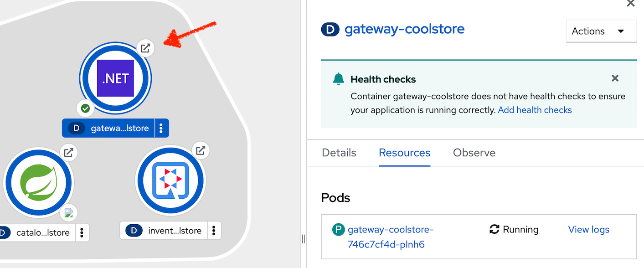Switch to the Observe tab
This screenshot has width=644, height=268.
point(474,153)
